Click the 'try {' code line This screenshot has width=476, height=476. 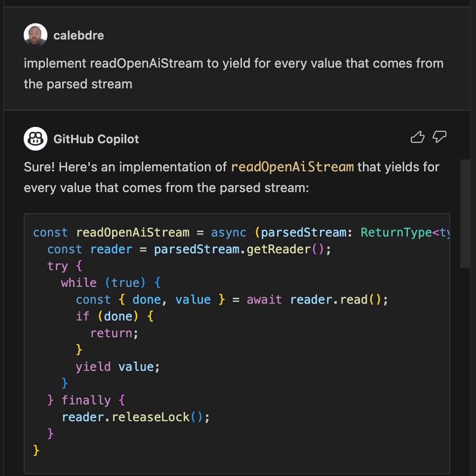coord(64,266)
